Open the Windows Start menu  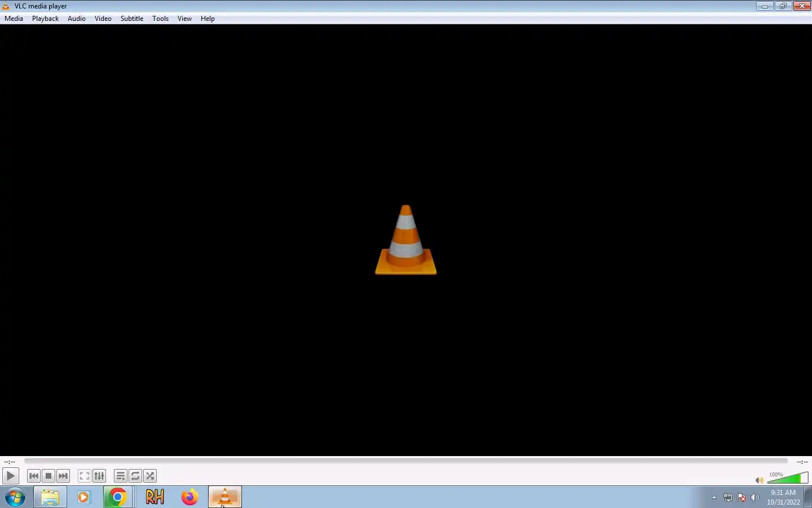point(15,497)
